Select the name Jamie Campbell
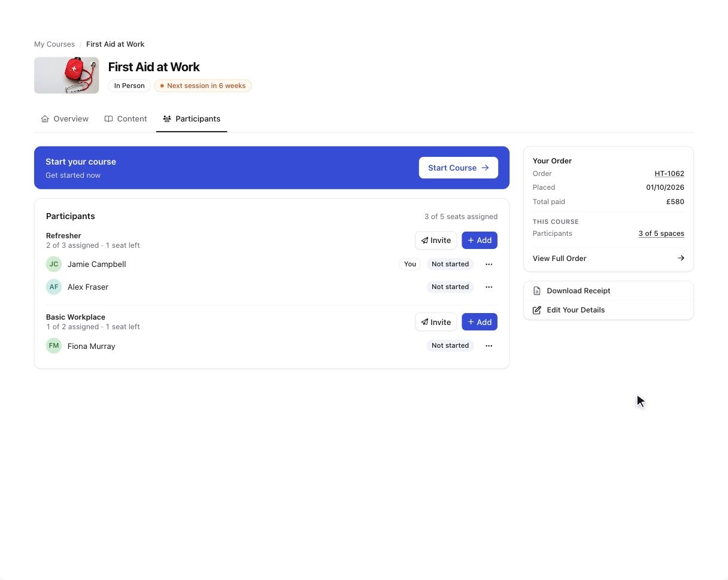This screenshot has height=580, width=728. (97, 264)
